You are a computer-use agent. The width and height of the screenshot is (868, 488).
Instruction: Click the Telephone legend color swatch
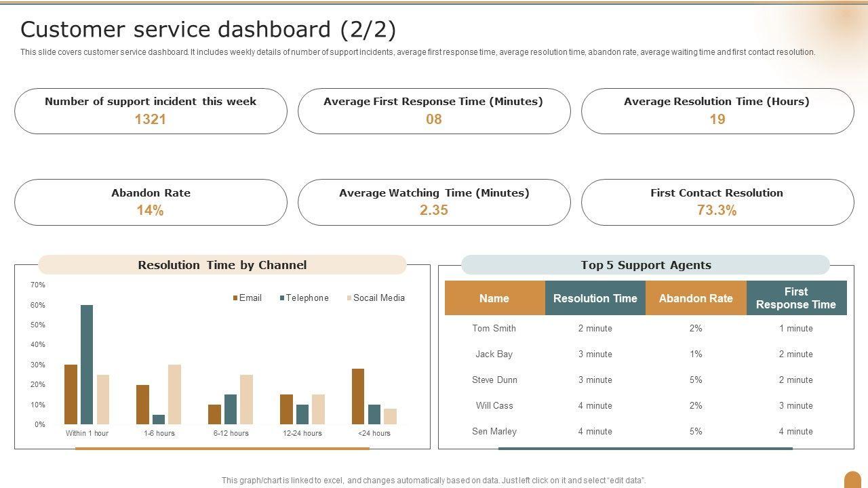coord(282,298)
